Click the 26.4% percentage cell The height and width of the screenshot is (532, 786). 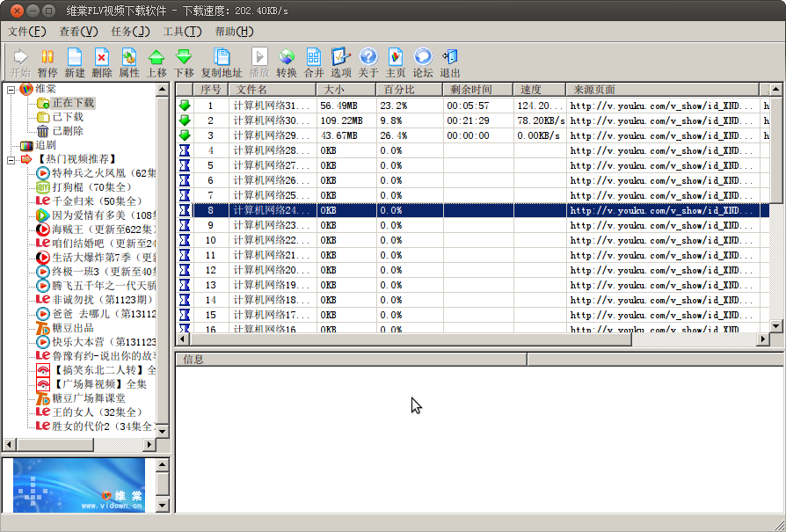(410, 135)
